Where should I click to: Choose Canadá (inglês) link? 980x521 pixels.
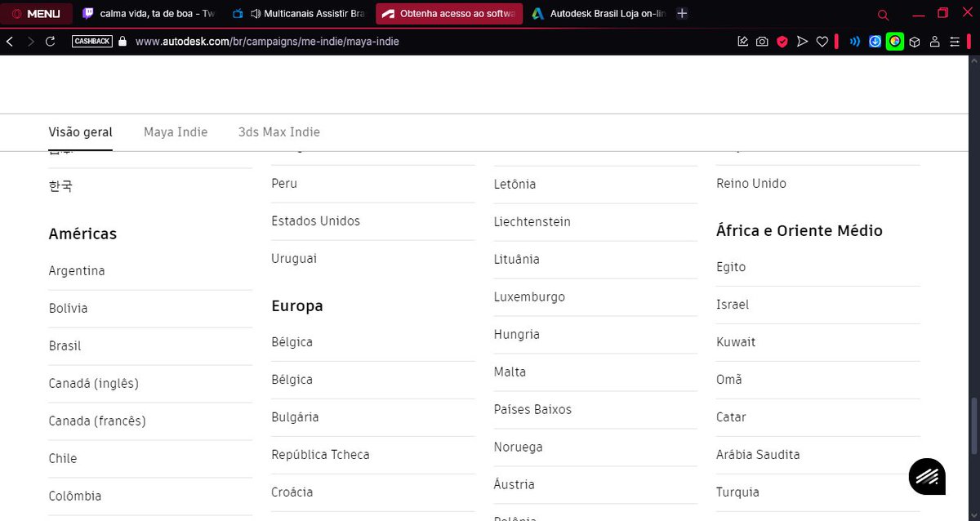(x=94, y=384)
